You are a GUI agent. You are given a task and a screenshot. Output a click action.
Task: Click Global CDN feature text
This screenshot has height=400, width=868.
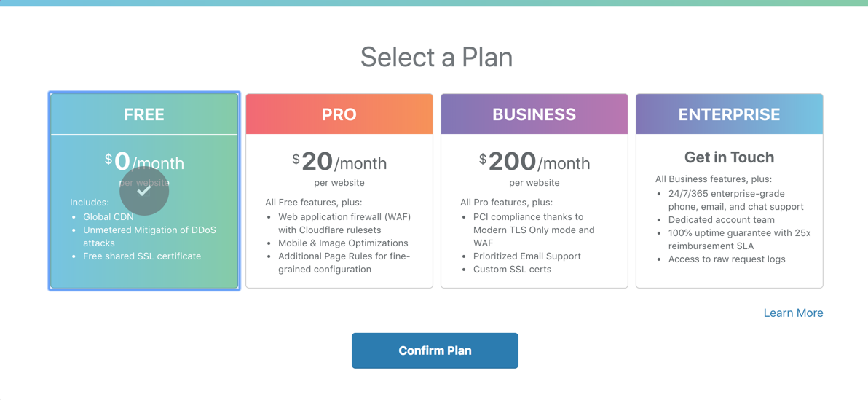point(108,216)
